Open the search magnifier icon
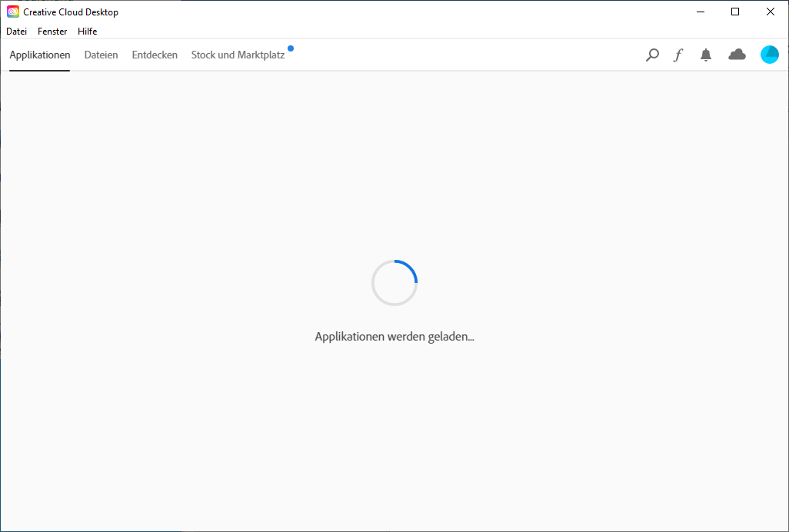This screenshot has height=532, width=789. pos(652,55)
